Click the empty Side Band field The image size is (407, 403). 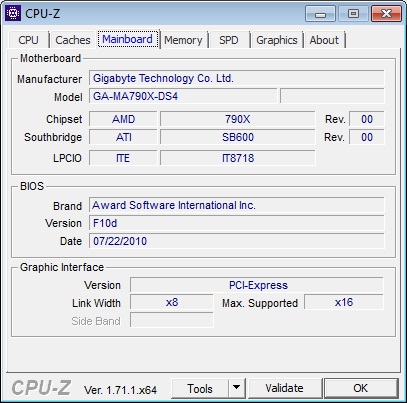pyautogui.click(x=172, y=320)
